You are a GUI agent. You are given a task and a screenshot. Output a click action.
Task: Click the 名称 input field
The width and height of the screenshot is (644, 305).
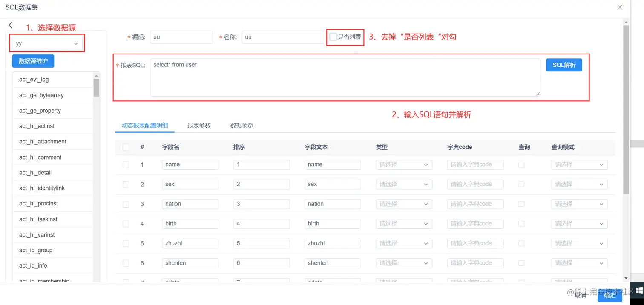pos(283,37)
